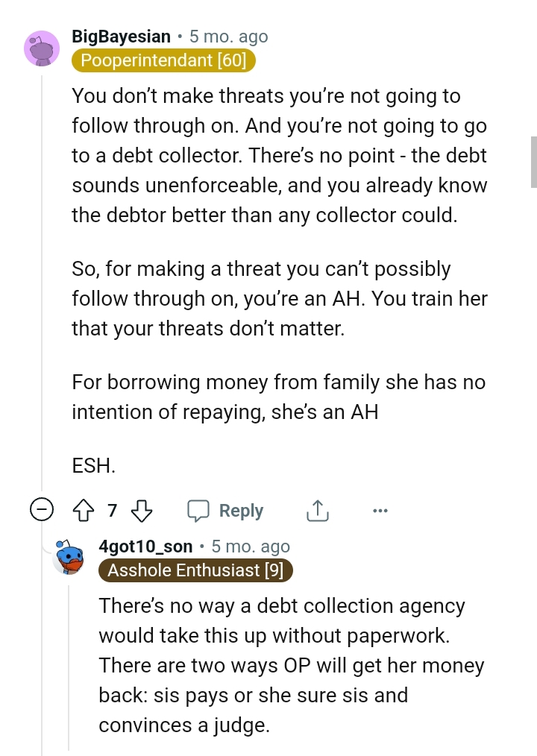The image size is (537, 756).
Task: Share the comment using the upload arrow icon
Action: [317, 510]
